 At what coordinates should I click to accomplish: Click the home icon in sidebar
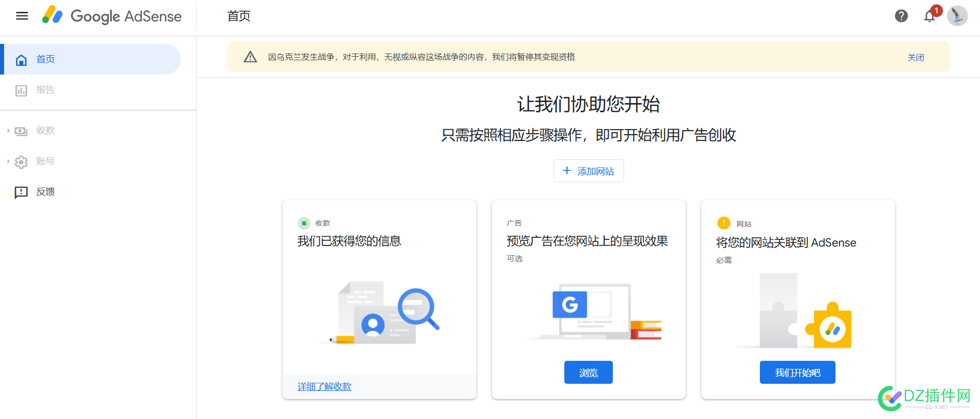click(x=21, y=60)
